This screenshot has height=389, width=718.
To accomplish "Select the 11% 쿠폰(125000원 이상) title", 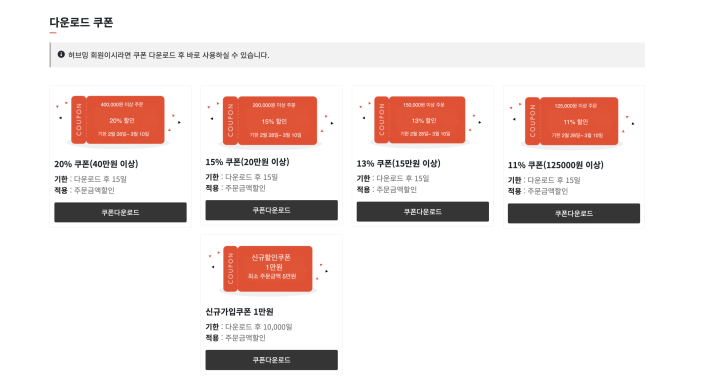I will [x=555, y=165].
